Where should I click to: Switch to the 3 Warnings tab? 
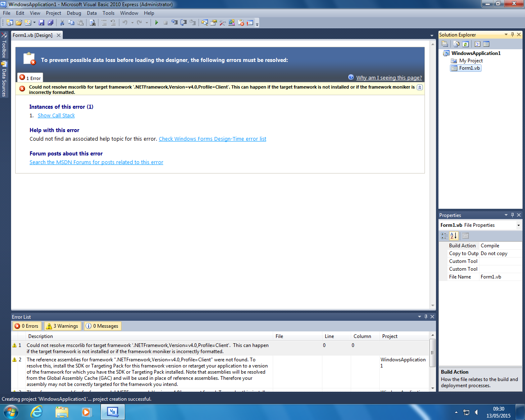[x=62, y=326]
